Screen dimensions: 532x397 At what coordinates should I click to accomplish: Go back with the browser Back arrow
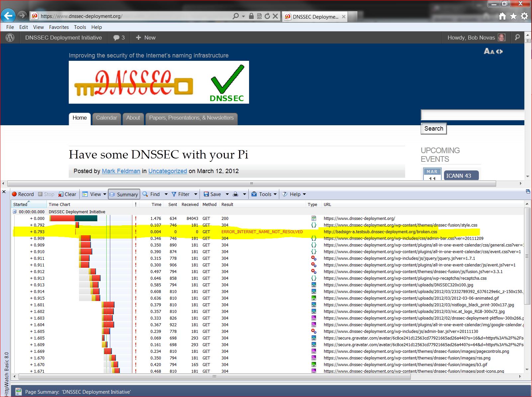pyautogui.click(x=8, y=15)
